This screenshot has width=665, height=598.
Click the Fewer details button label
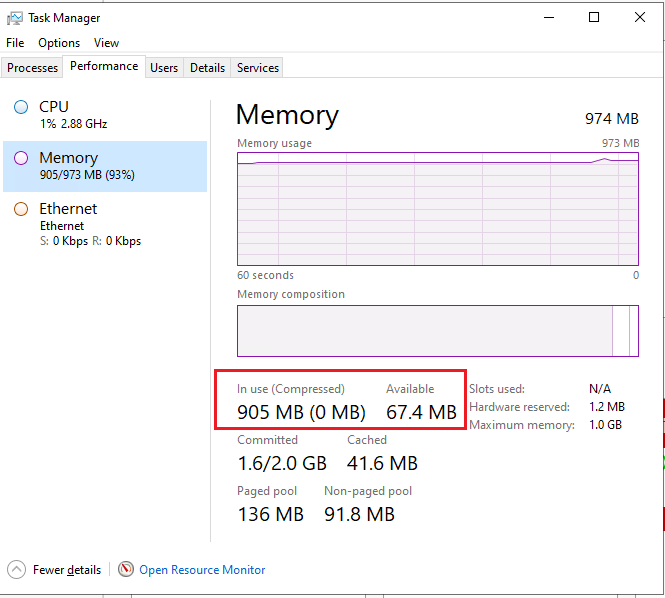67,570
